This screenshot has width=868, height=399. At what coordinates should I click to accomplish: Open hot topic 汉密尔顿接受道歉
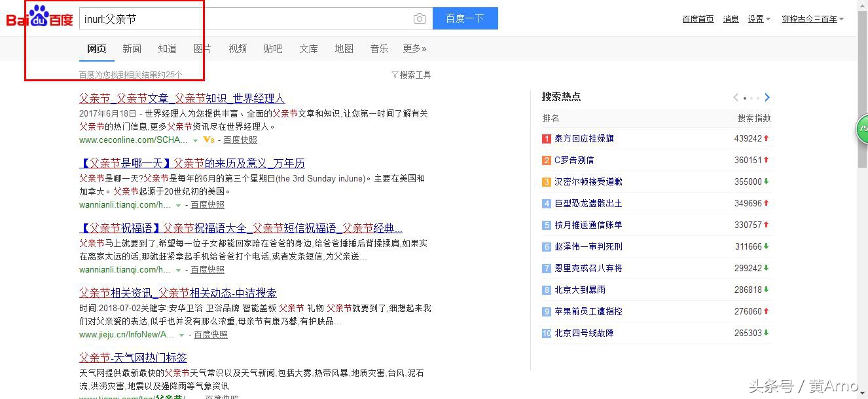tap(588, 181)
